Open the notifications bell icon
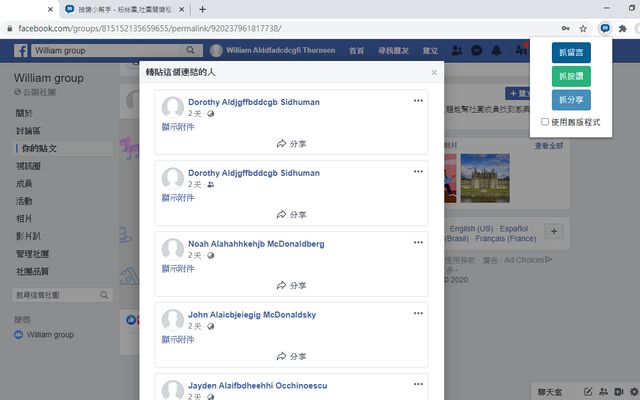Screen dimensions: 640x400 tap(498, 50)
